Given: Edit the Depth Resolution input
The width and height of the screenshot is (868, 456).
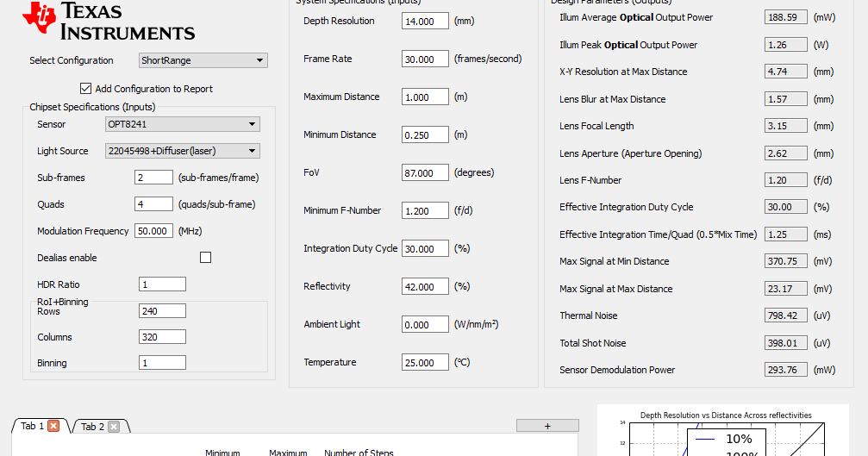Looking at the screenshot, I should click(x=425, y=21).
